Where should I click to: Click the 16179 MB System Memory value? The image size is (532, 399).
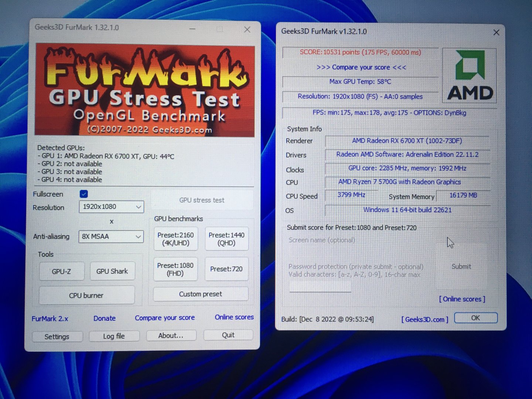click(463, 195)
